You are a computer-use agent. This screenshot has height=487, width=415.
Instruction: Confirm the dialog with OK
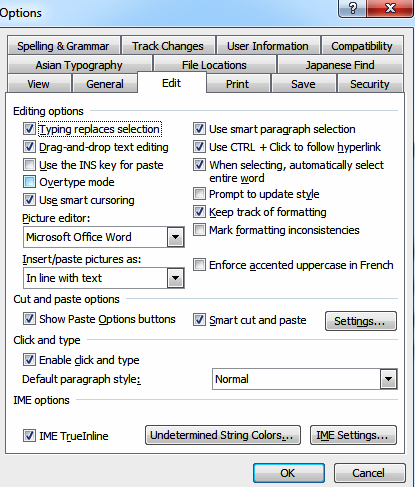click(x=289, y=473)
